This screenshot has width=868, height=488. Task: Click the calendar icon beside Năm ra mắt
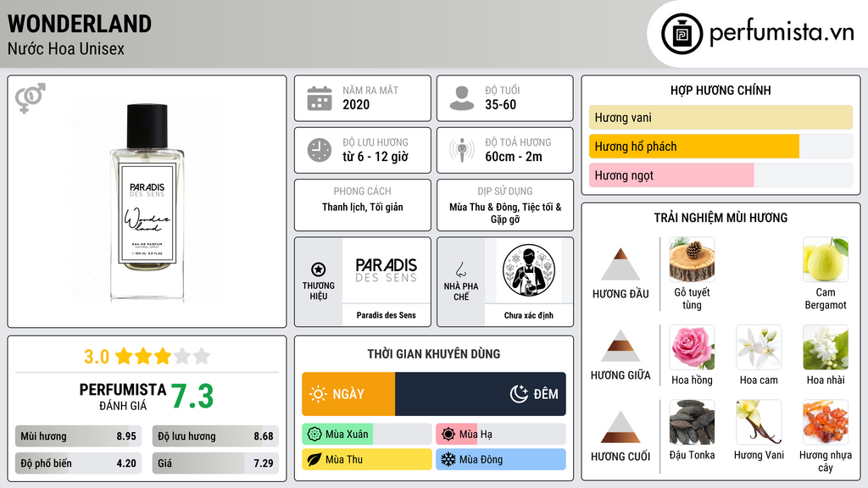pyautogui.click(x=320, y=98)
